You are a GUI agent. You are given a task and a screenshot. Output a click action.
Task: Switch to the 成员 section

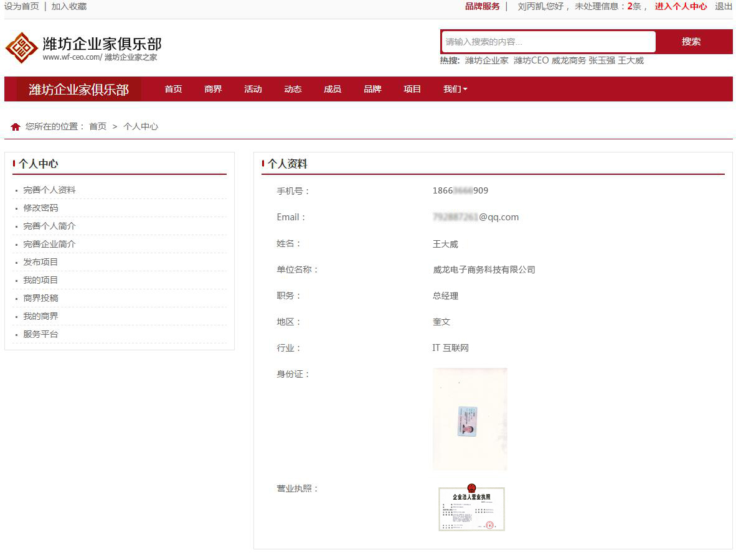tap(332, 89)
